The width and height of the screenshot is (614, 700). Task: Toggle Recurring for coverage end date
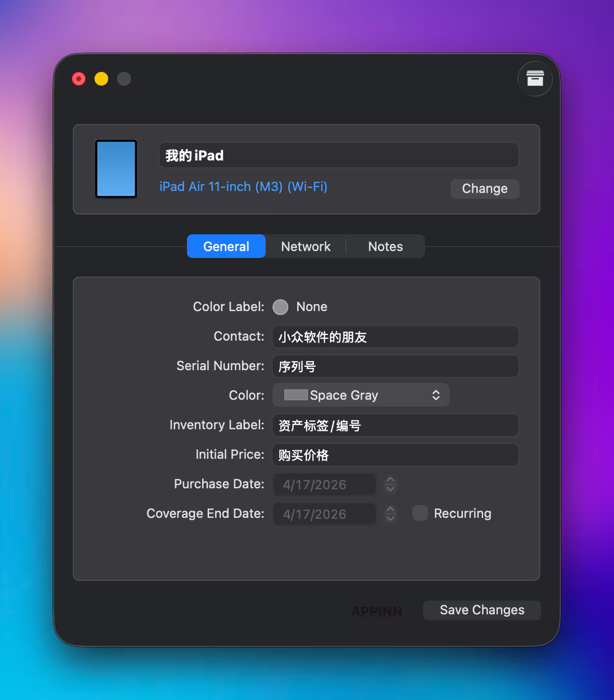(x=419, y=513)
